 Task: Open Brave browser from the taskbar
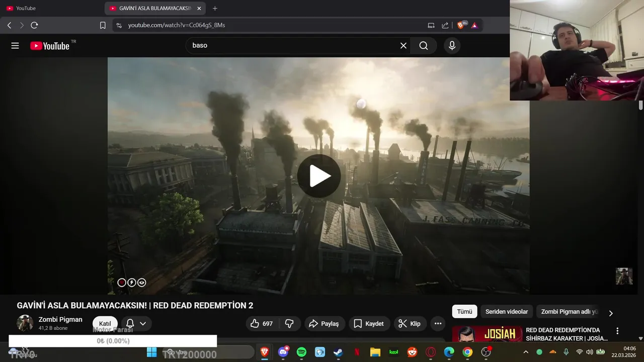point(265,352)
